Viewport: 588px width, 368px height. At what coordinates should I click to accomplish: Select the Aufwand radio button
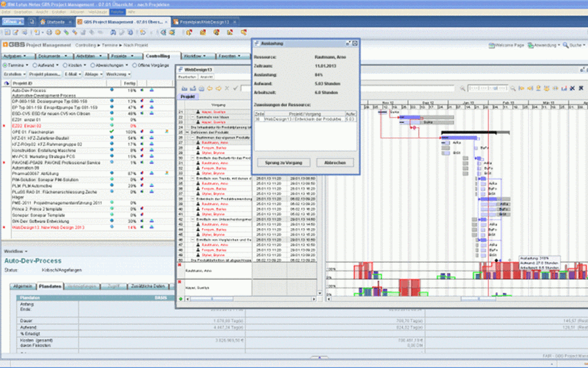[x=35, y=65]
